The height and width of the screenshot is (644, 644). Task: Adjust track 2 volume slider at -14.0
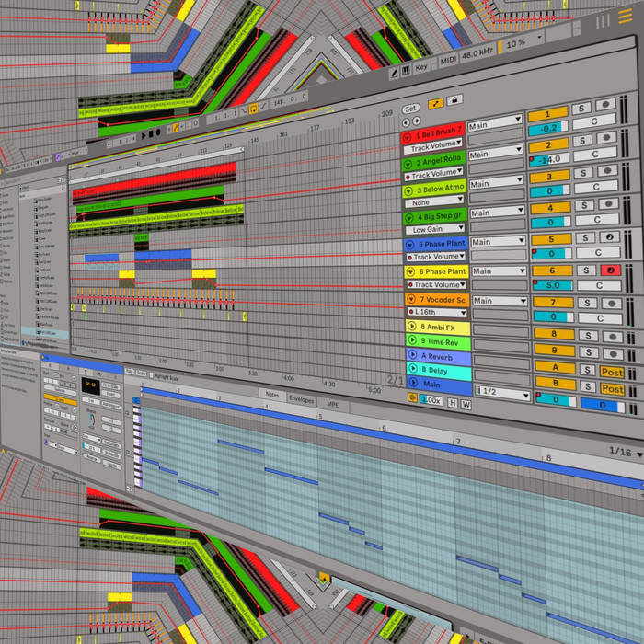click(554, 158)
